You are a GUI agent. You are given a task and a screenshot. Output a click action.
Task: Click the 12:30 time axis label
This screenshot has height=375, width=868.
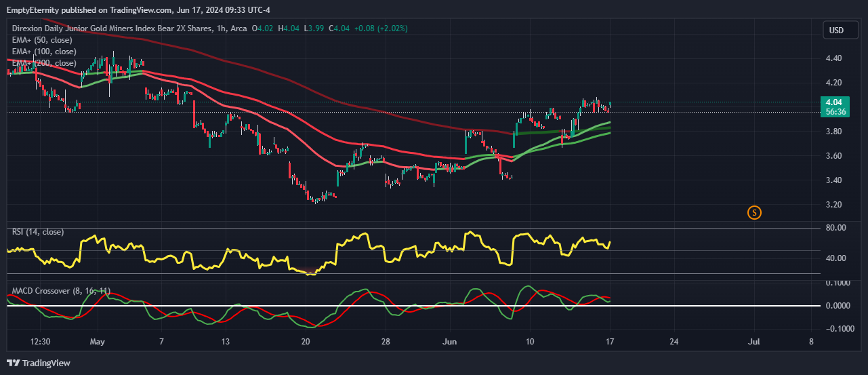pos(41,341)
